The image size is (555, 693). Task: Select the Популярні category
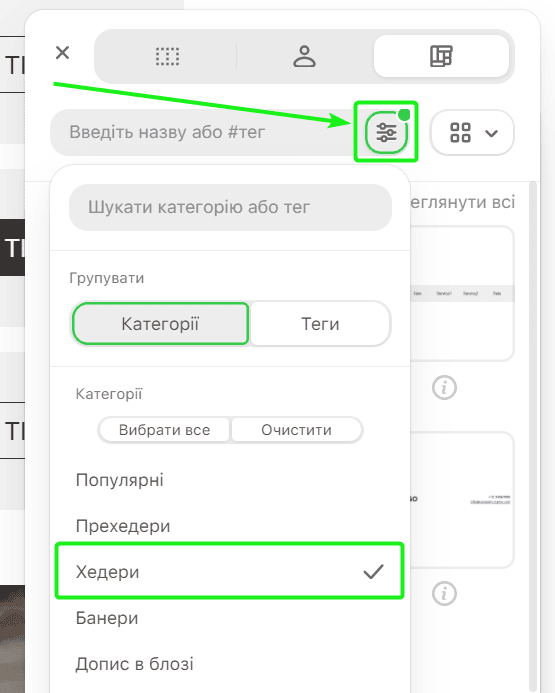[x=230, y=480]
